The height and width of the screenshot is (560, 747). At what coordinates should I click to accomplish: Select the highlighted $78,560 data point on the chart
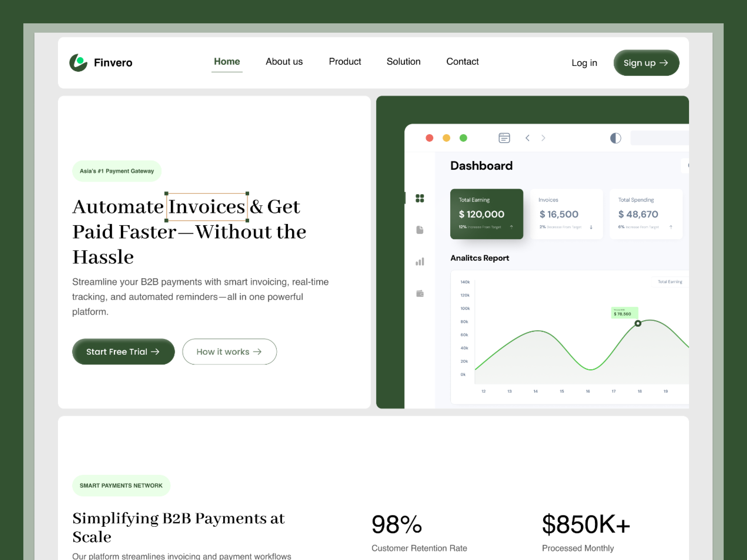pos(638,323)
